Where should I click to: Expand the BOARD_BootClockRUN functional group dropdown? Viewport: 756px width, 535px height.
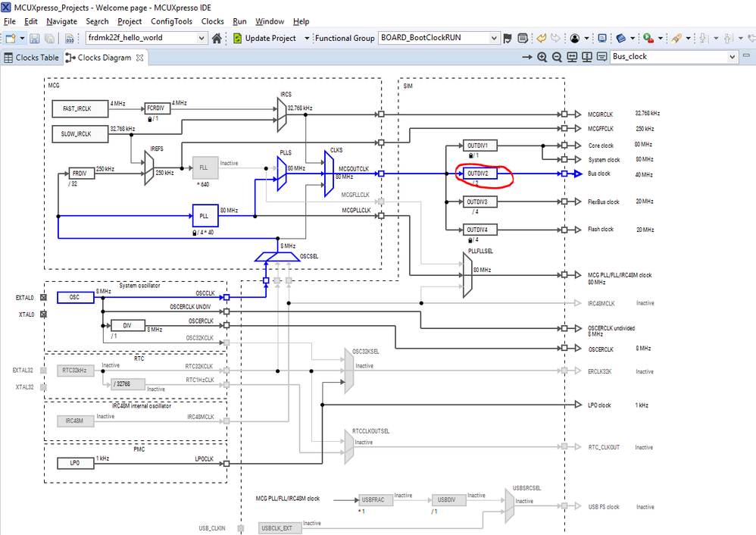[494, 38]
